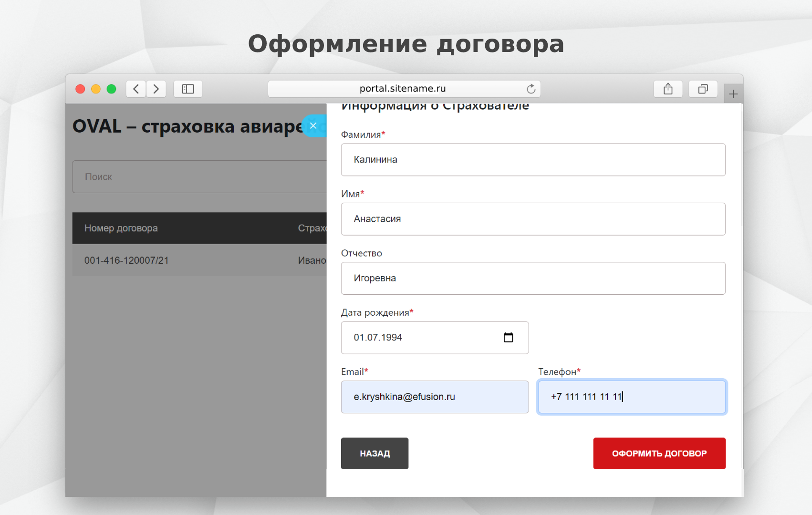Select the Отчество input field
This screenshot has width=812, height=515.
pyautogui.click(x=533, y=278)
